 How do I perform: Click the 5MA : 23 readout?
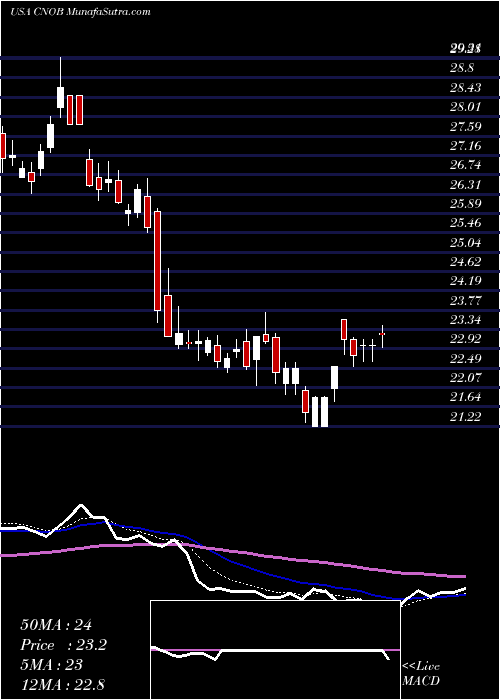(x=51, y=665)
